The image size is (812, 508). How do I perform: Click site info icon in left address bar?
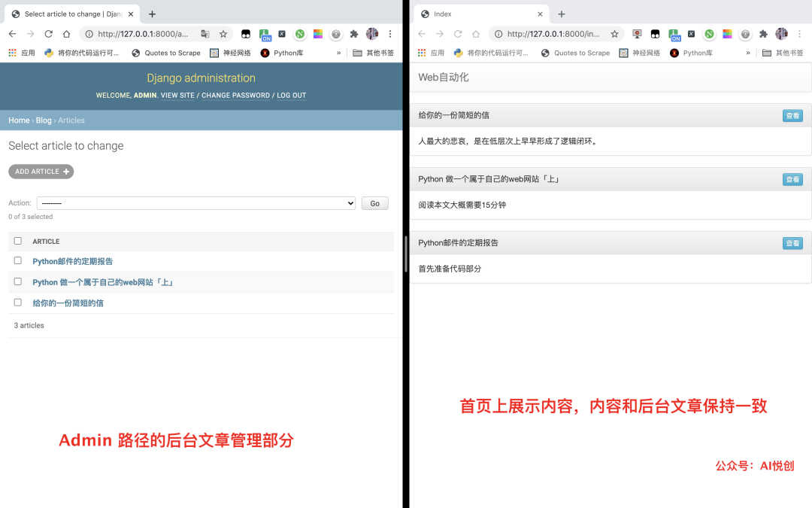[x=89, y=34]
